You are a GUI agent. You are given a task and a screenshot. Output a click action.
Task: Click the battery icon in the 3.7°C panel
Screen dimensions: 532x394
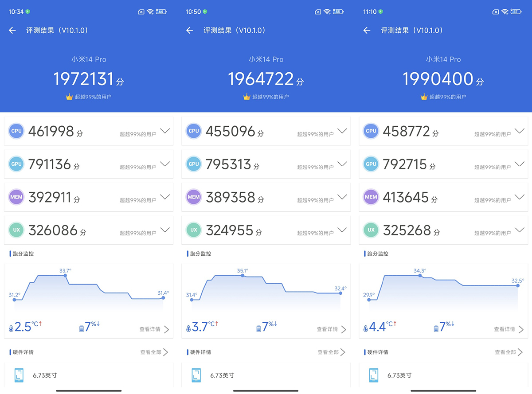(x=258, y=328)
